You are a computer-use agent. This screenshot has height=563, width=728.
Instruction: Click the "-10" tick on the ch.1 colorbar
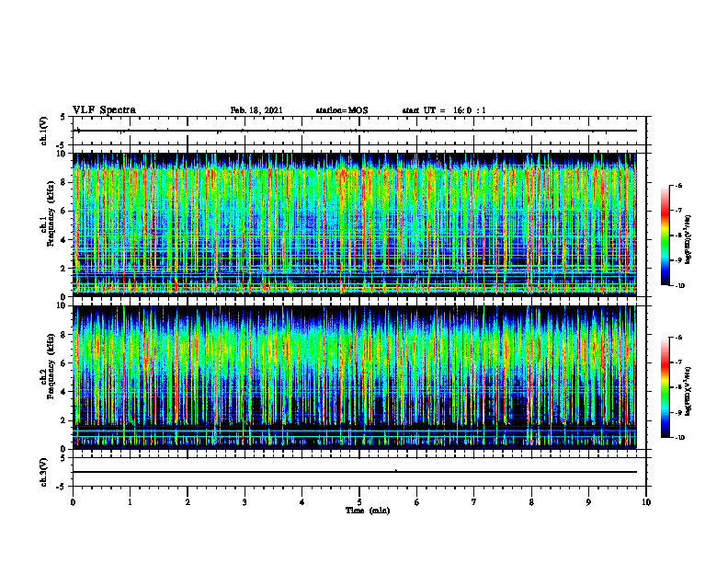coord(679,286)
